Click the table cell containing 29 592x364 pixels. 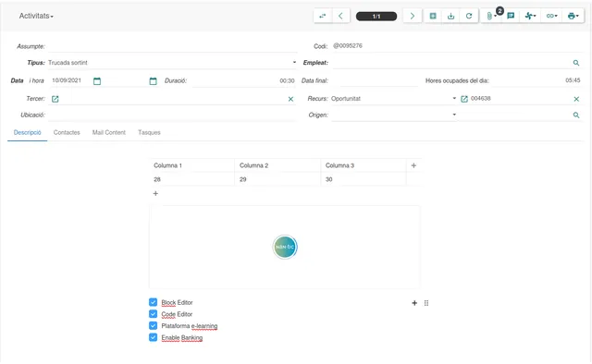click(x=277, y=179)
